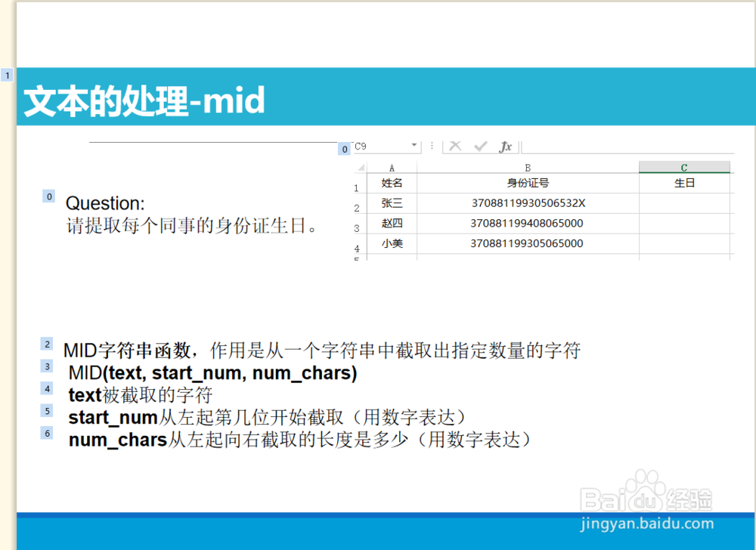Click badge 4 beside the text parameter line

[47, 388]
